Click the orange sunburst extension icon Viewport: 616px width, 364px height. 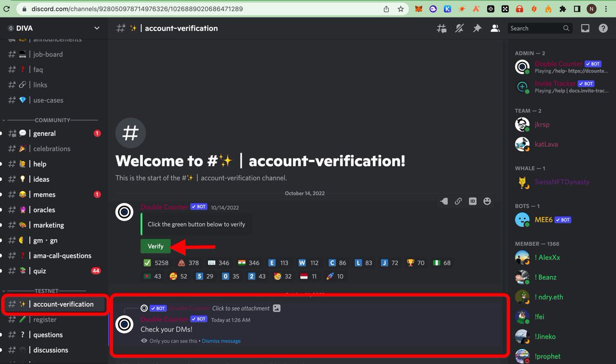(462, 9)
